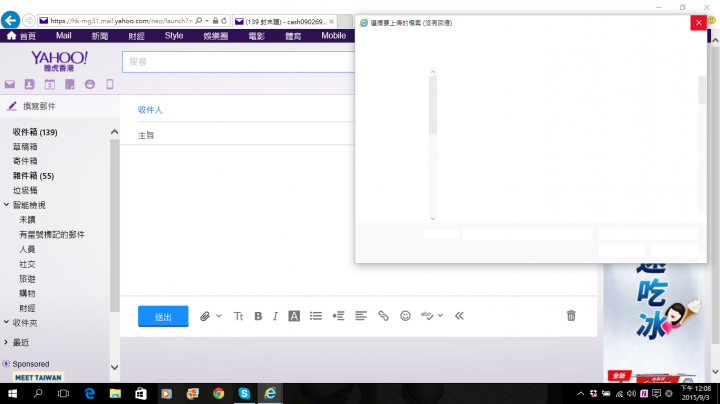Open File Explorer from the taskbar
The width and height of the screenshot is (720, 404).
pos(115,393)
